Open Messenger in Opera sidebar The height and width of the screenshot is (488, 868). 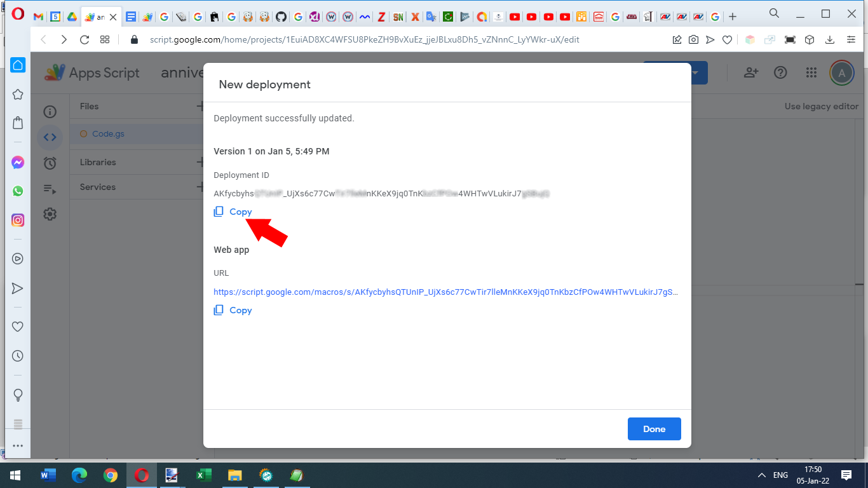(x=18, y=163)
